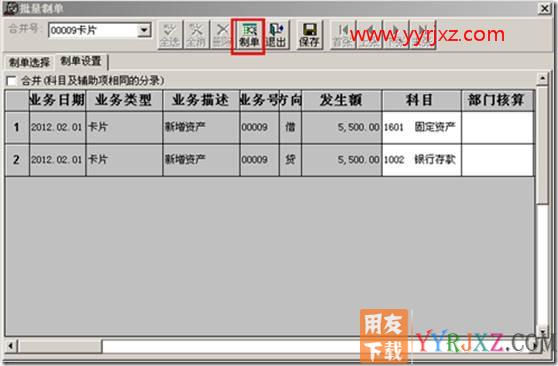
Task: Click the 科目 column header
Action: point(421,100)
